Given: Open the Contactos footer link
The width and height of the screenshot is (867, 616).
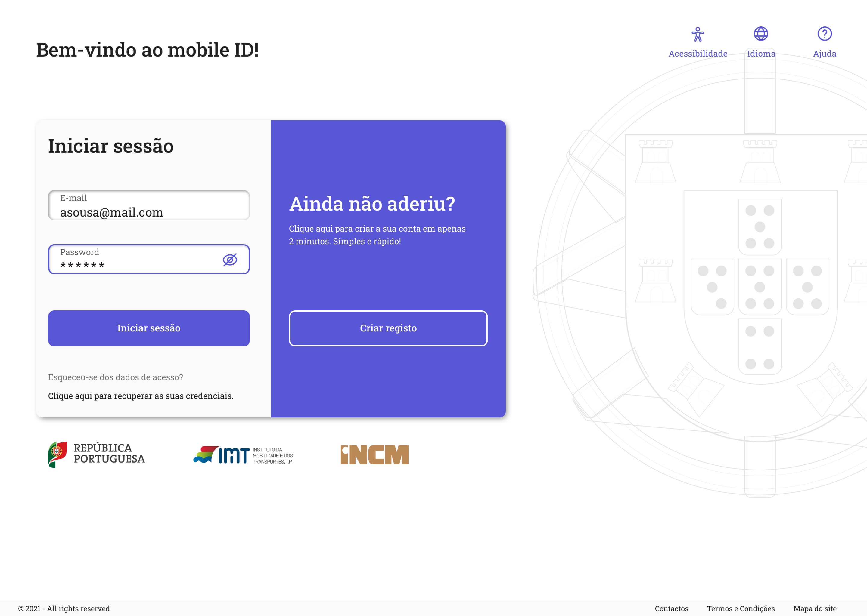Looking at the screenshot, I should coord(671,608).
